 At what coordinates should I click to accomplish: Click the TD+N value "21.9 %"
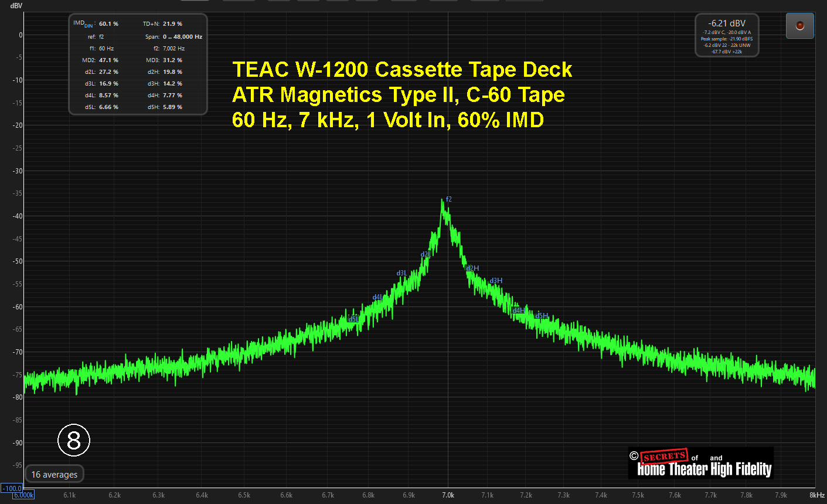pos(172,24)
